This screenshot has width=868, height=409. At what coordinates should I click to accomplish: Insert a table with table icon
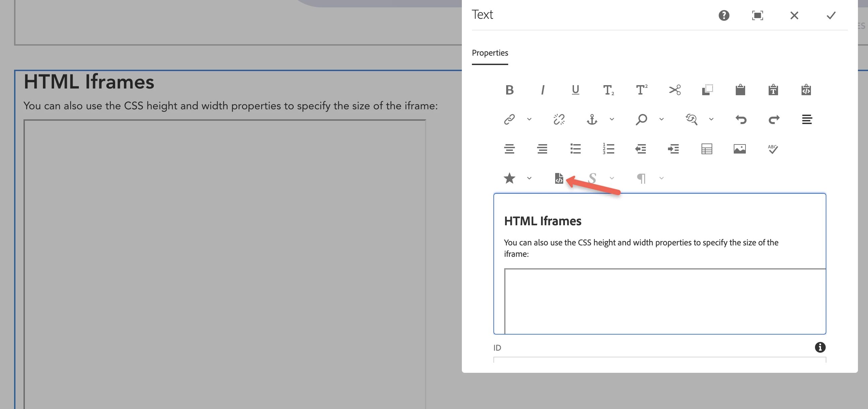(707, 149)
